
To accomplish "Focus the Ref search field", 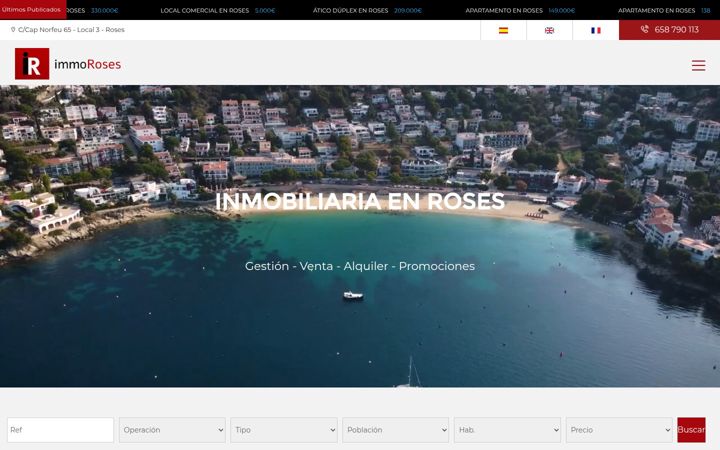I will pyautogui.click(x=60, y=430).
